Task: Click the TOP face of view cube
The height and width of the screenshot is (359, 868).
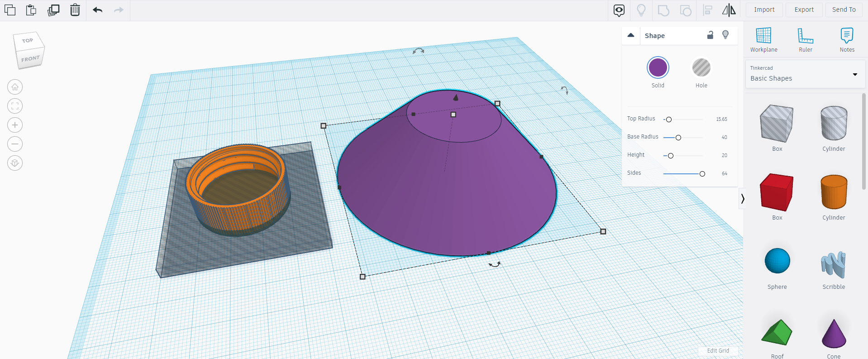Action: point(28,40)
